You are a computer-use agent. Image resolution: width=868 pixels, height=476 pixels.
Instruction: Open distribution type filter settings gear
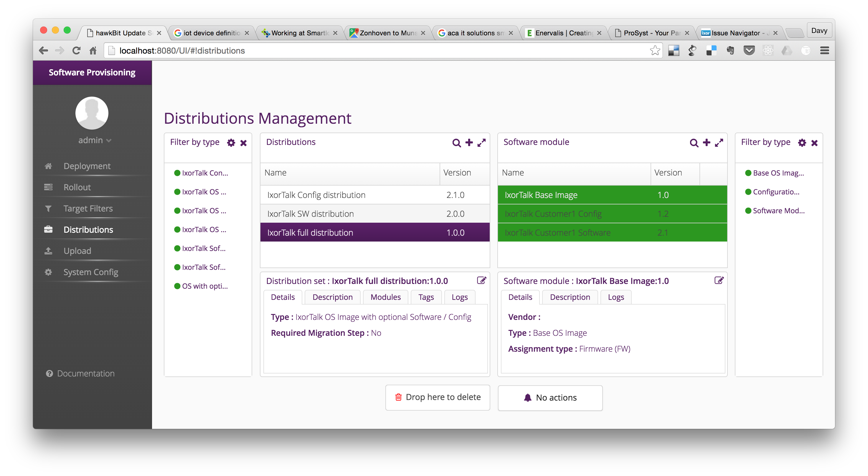coord(231,143)
